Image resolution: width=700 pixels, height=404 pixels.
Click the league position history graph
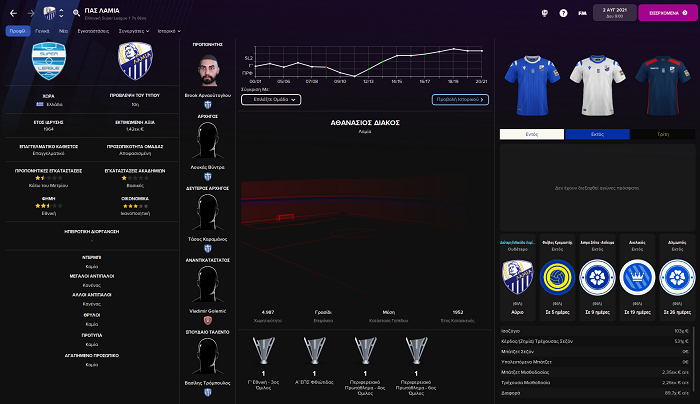tap(368, 62)
